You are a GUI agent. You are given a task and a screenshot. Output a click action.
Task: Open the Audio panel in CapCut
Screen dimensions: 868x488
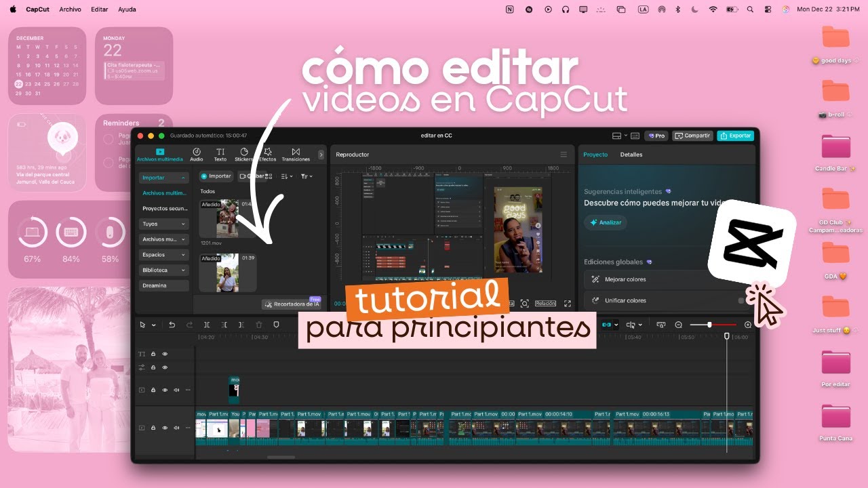[x=196, y=155]
